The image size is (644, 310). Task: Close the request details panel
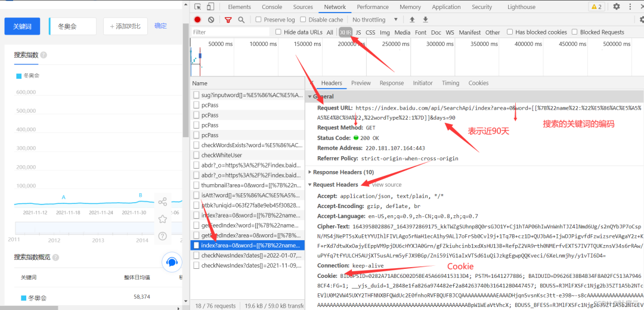coord(311,82)
